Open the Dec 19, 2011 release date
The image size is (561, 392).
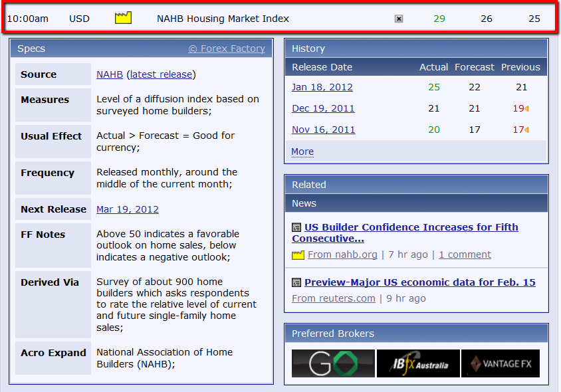coord(323,108)
